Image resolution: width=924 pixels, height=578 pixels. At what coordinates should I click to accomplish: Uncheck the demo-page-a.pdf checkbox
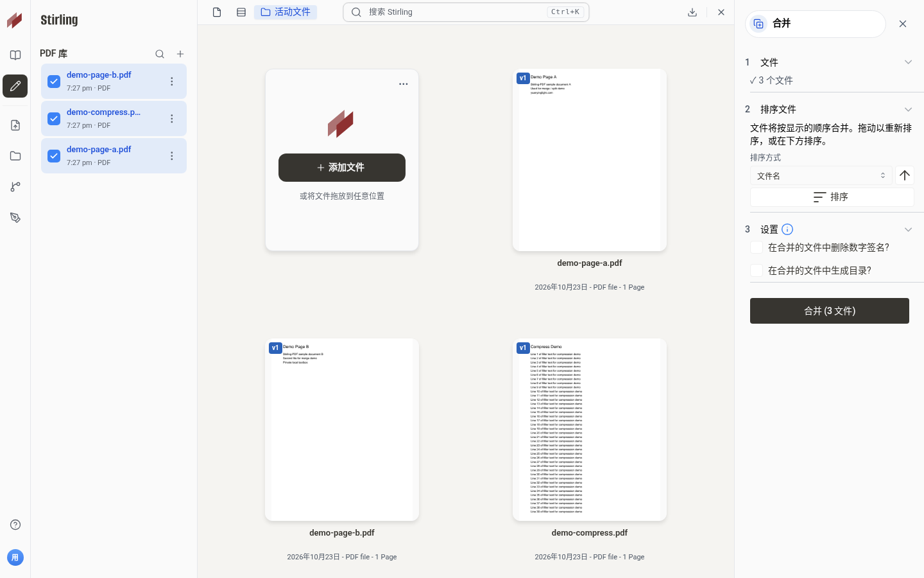tap(54, 156)
